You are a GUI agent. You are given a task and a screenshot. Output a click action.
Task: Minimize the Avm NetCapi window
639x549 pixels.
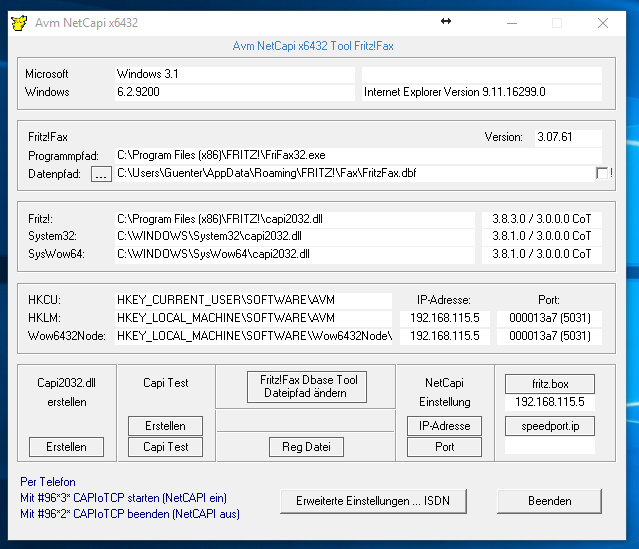coord(512,23)
